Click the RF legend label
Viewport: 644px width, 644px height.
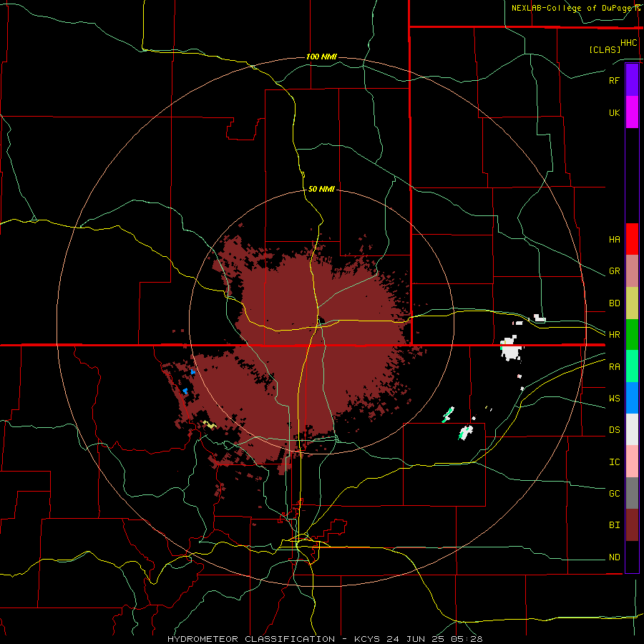click(614, 80)
